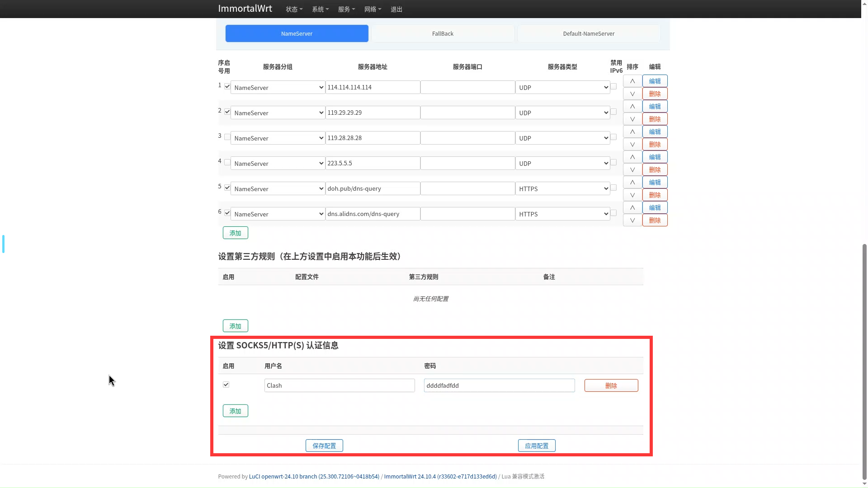Move the 223.5.5.5 server up

(x=632, y=157)
